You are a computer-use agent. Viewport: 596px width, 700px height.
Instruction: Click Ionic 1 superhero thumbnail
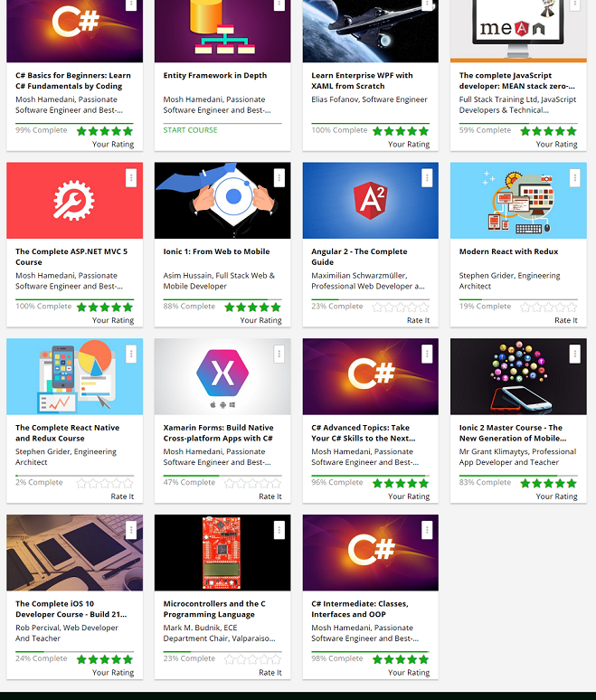(222, 201)
